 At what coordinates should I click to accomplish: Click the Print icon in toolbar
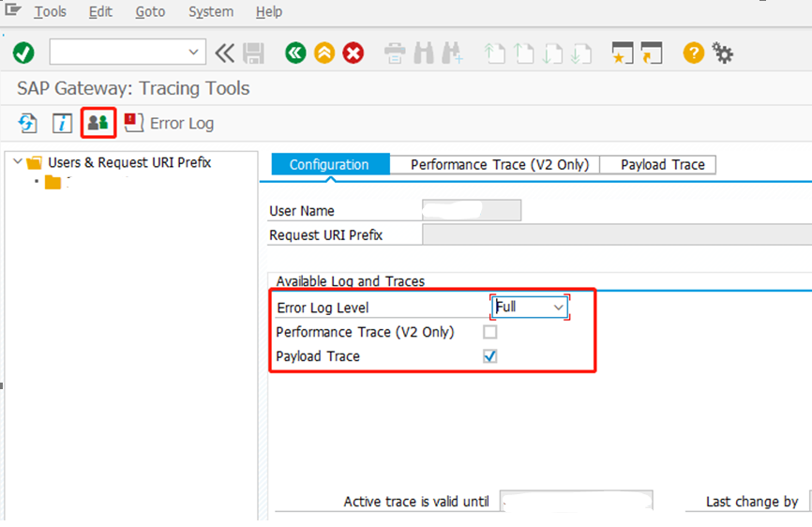pos(395,53)
